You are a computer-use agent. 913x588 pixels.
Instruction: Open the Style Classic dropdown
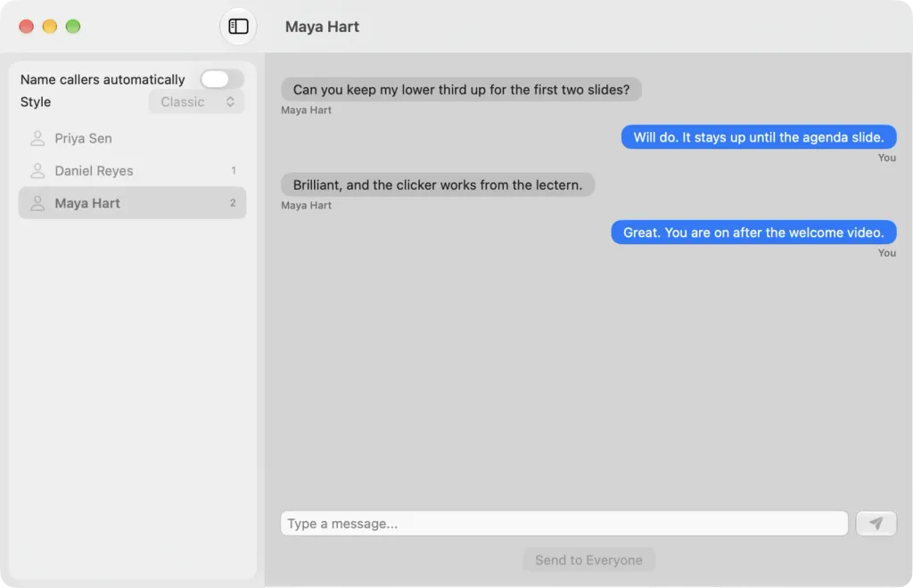pyautogui.click(x=196, y=102)
